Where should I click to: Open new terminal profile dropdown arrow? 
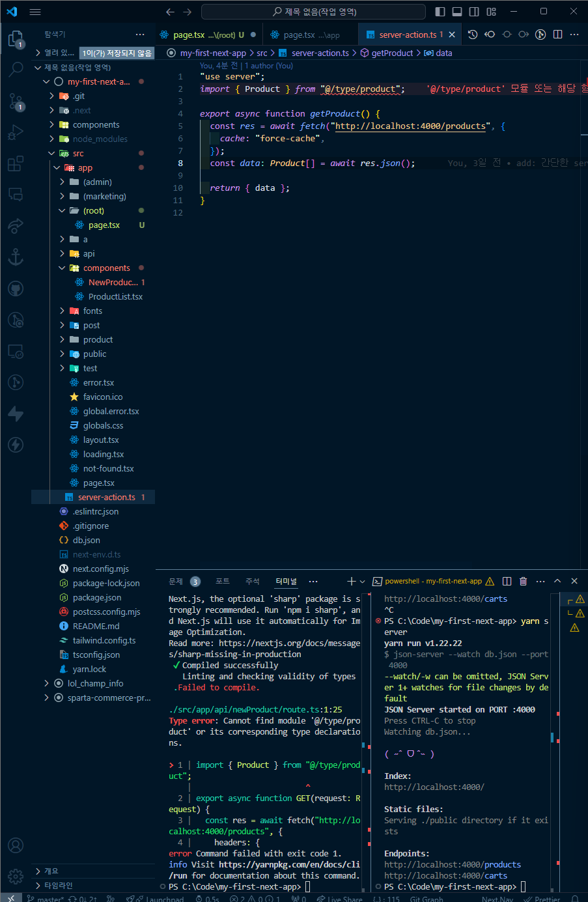pos(362,581)
